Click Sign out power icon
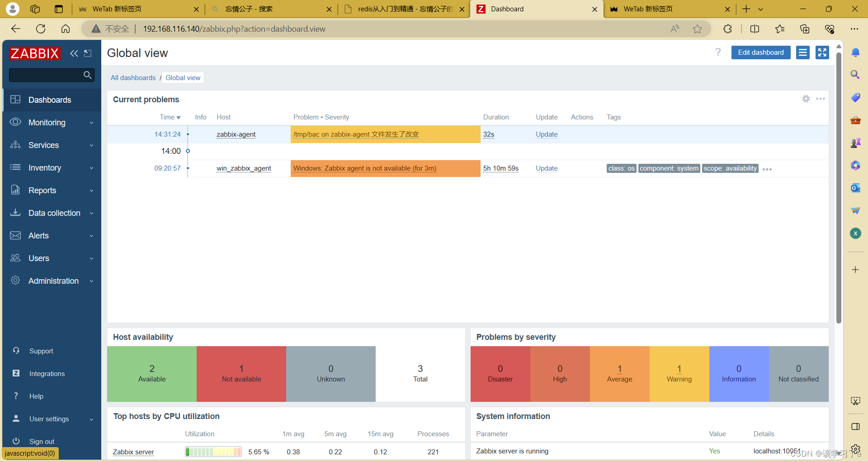The height and width of the screenshot is (462, 868). pos(16,441)
